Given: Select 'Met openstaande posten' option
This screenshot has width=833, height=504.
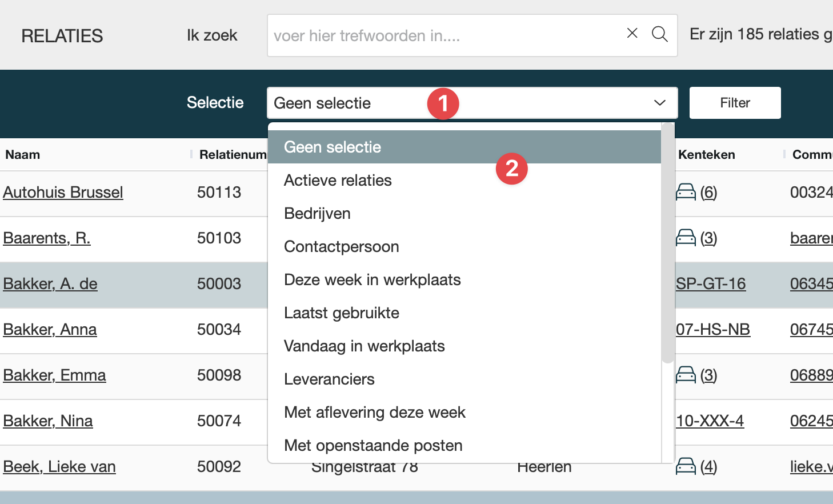Looking at the screenshot, I should pos(373,446).
